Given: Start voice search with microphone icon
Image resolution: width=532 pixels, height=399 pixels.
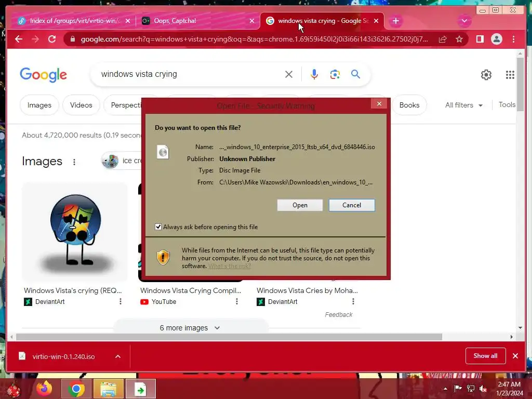Looking at the screenshot, I should point(314,74).
